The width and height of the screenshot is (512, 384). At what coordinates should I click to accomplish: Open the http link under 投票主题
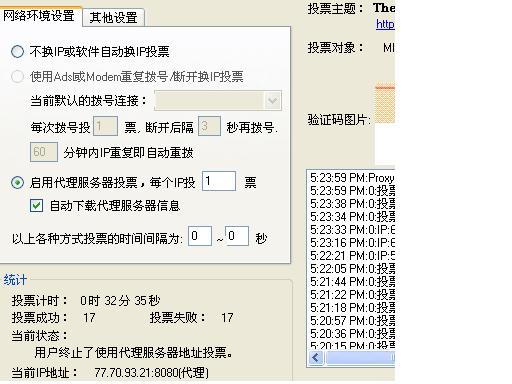[385, 24]
